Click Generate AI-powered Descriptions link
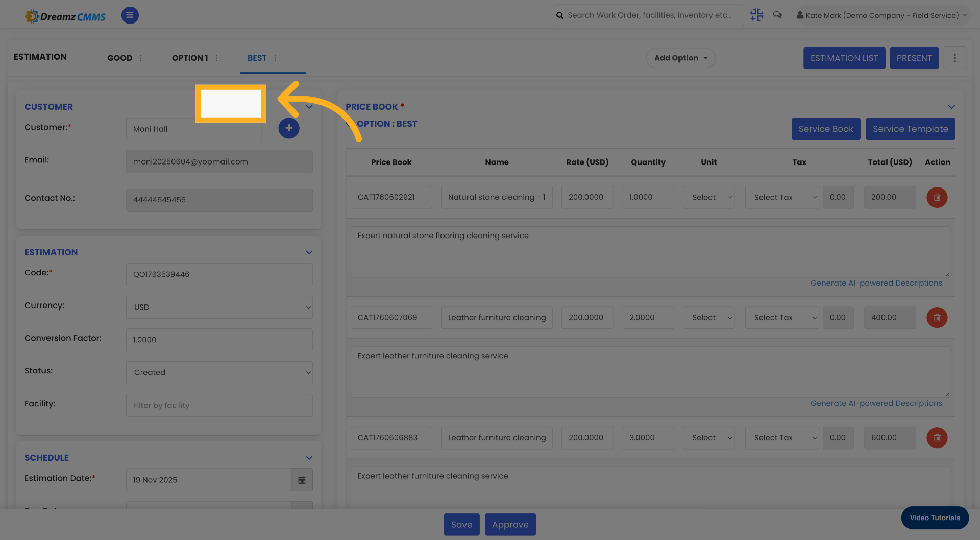This screenshot has width=980, height=540. pyautogui.click(x=876, y=283)
